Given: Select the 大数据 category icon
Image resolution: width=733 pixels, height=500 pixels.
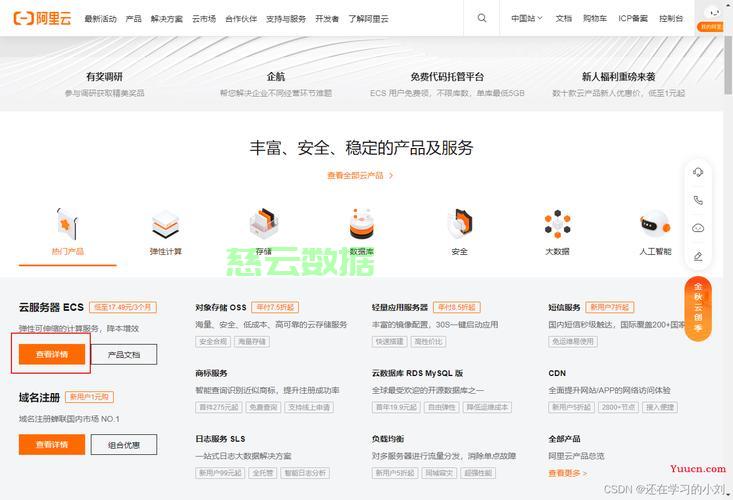Looking at the screenshot, I should tap(557, 224).
